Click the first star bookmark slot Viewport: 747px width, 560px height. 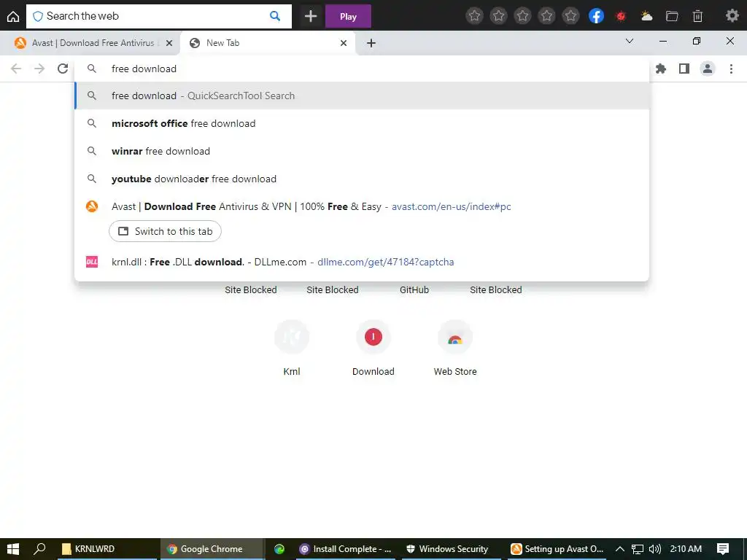(x=474, y=16)
